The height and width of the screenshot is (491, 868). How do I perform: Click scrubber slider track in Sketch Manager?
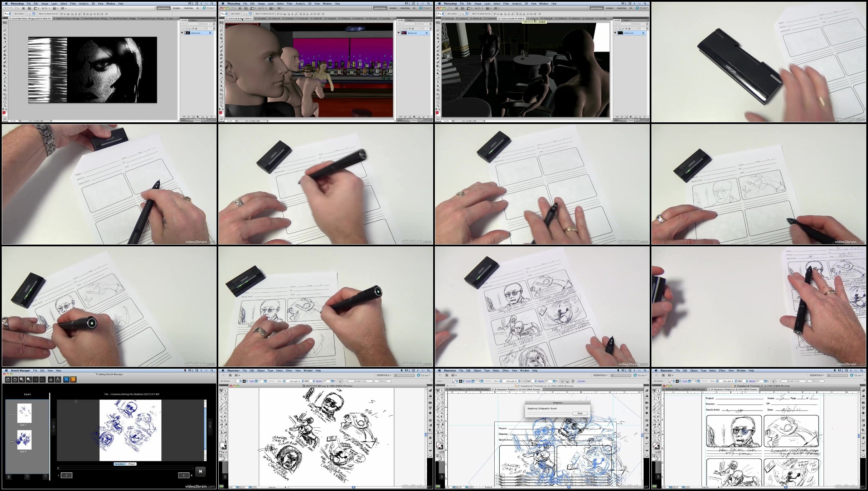pyautogui.click(x=125, y=468)
